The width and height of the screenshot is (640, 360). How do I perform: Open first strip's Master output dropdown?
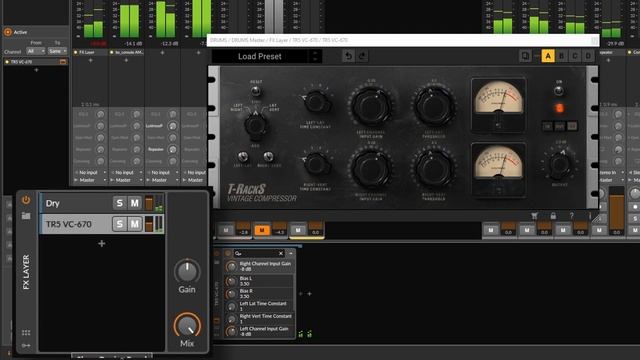pyautogui.click(x=90, y=180)
